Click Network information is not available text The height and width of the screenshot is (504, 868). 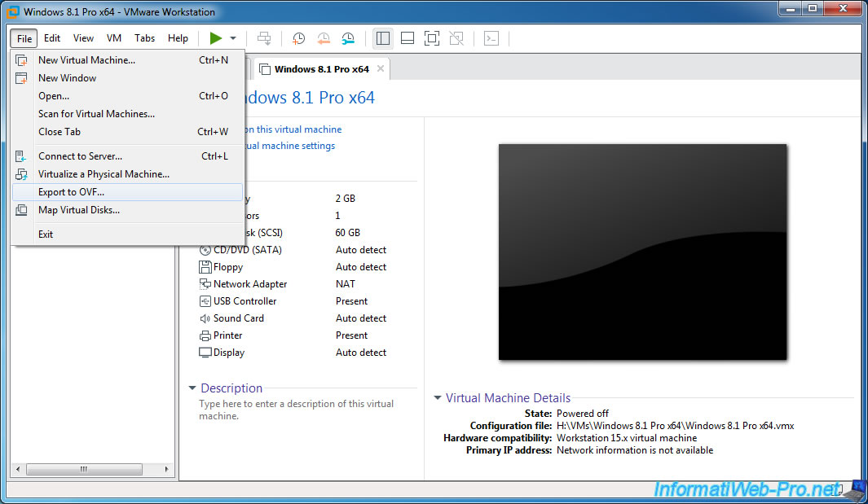click(635, 450)
